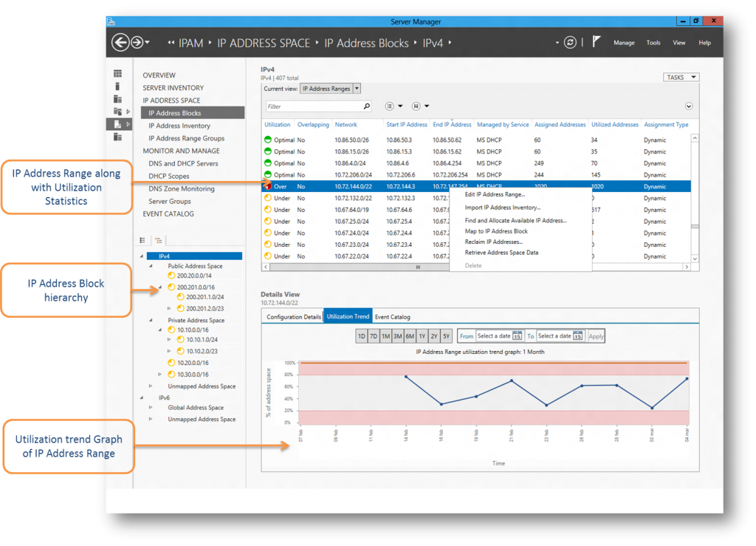Select the highlighted IPAM icon in the icon rail

click(x=117, y=124)
